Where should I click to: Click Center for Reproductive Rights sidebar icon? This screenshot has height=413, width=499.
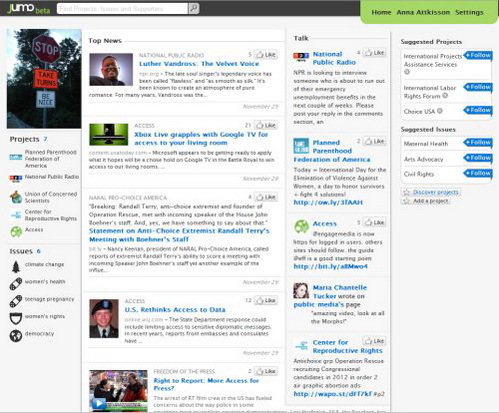(16, 215)
